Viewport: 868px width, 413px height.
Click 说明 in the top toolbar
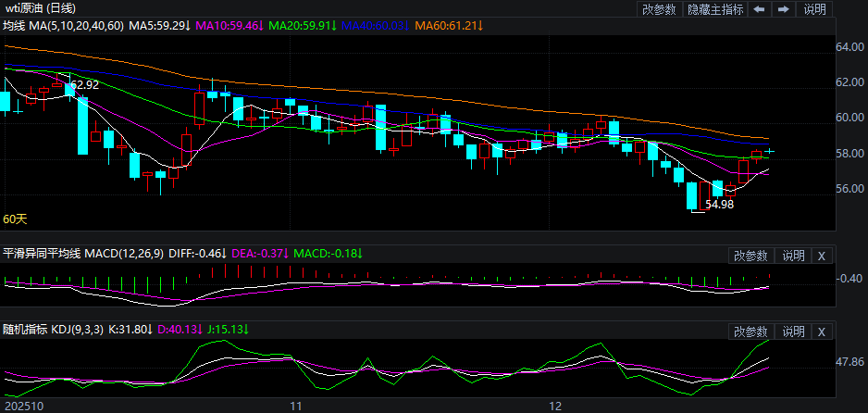coord(814,9)
